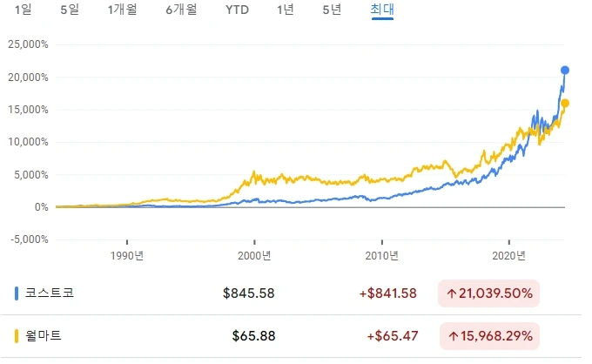Click the yellow color bar beside 월마트
Image resolution: width=592 pixels, height=364 pixels.
(17, 336)
